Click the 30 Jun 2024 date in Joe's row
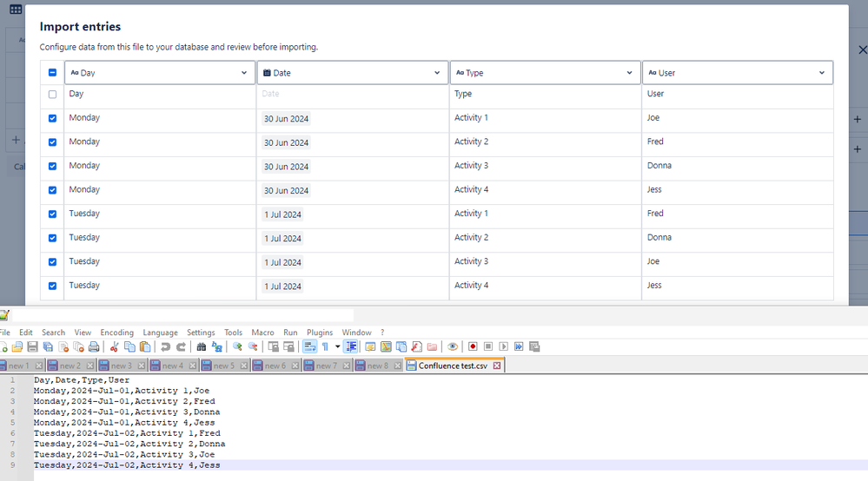868x481 pixels. pos(286,119)
